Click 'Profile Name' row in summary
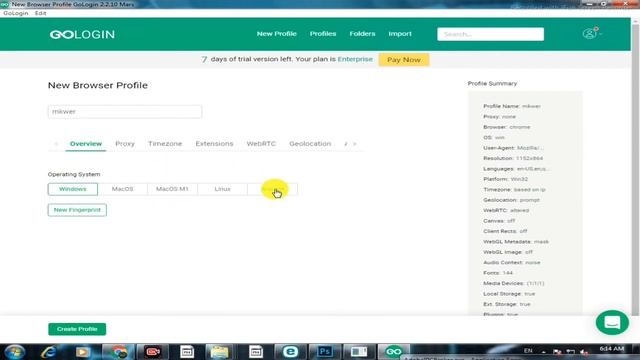The width and height of the screenshot is (640, 360). (x=512, y=106)
